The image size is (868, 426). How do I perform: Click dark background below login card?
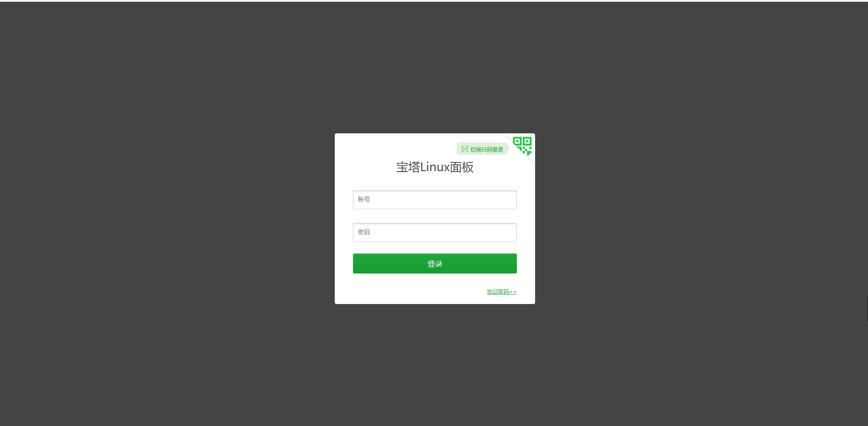434,365
